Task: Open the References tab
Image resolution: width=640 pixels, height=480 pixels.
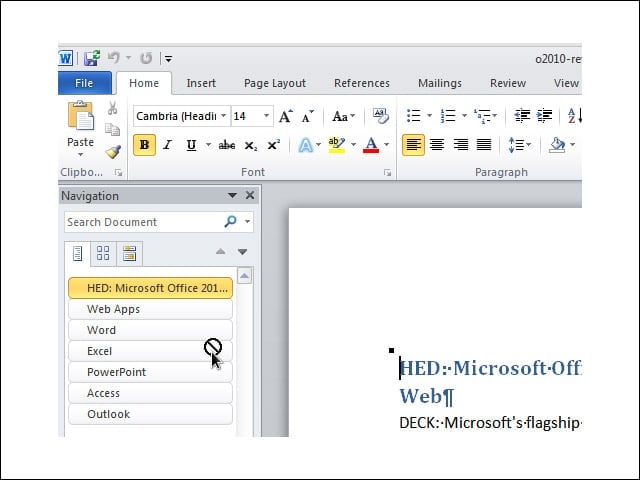Action: point(362,83)
